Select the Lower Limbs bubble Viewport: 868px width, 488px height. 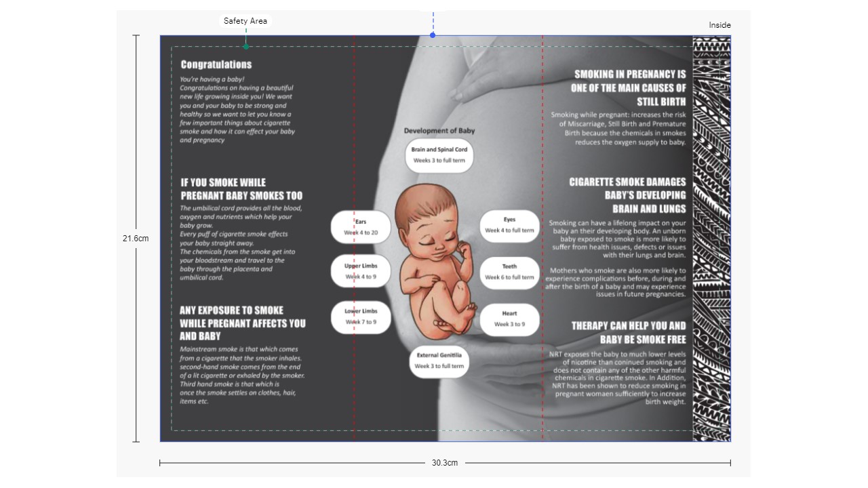point(361,317)
